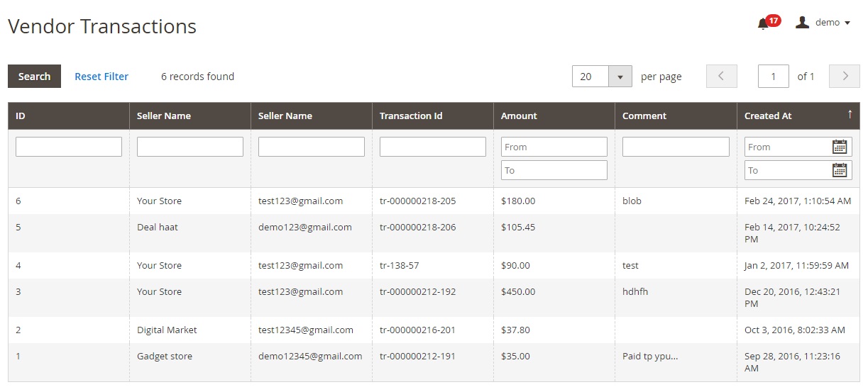Screen dimensions: 868x392
Task: Click the Amount To filter field
Action: (554, 170)
